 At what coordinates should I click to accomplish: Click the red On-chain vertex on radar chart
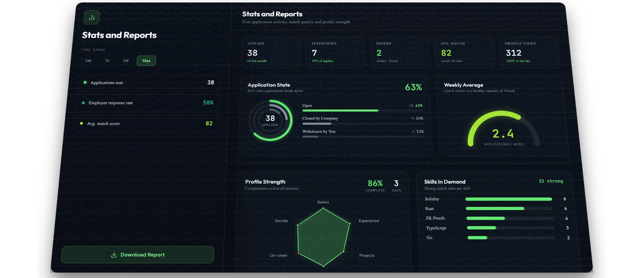298,253
